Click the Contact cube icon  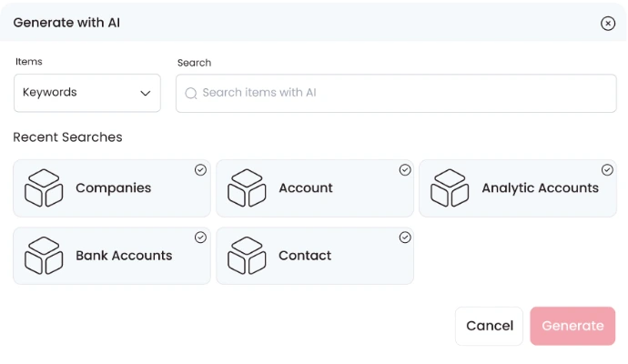tap(247, 256)
